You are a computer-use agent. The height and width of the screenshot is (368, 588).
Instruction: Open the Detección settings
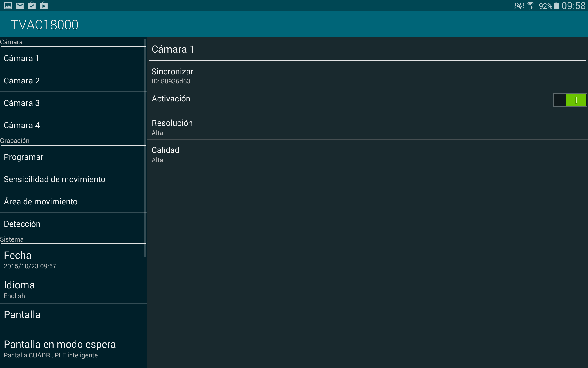pos(73,224)
